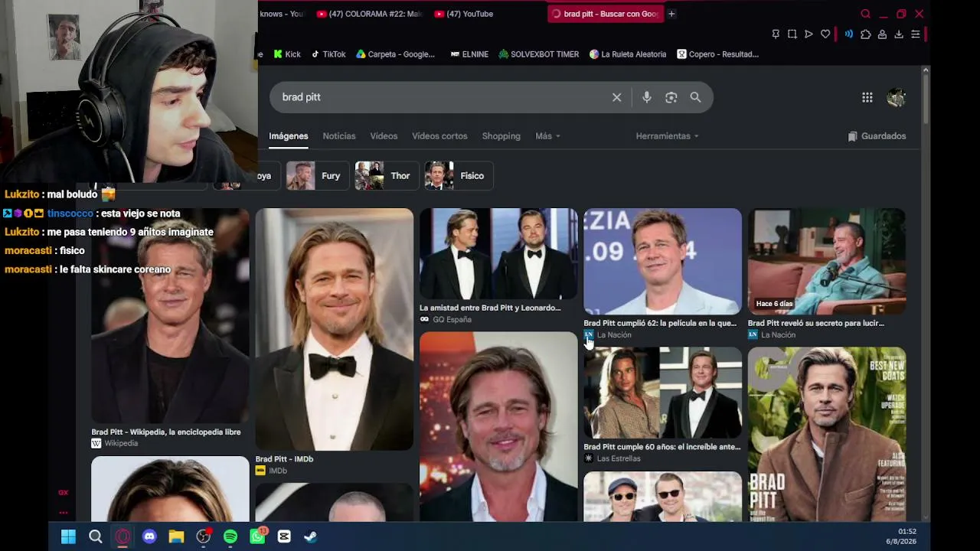Open the 'Brad Pitt cumplió 62' image

pos(663,261)
